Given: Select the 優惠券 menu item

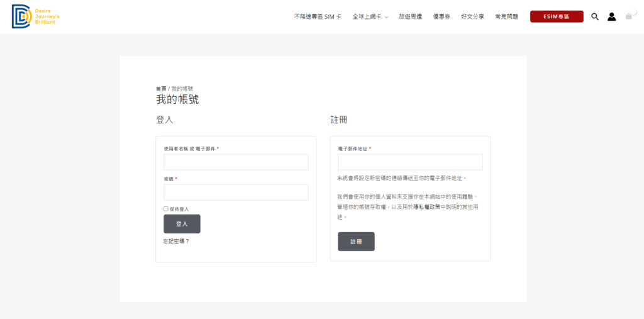Looking at the screenshot, I should 441,16.
